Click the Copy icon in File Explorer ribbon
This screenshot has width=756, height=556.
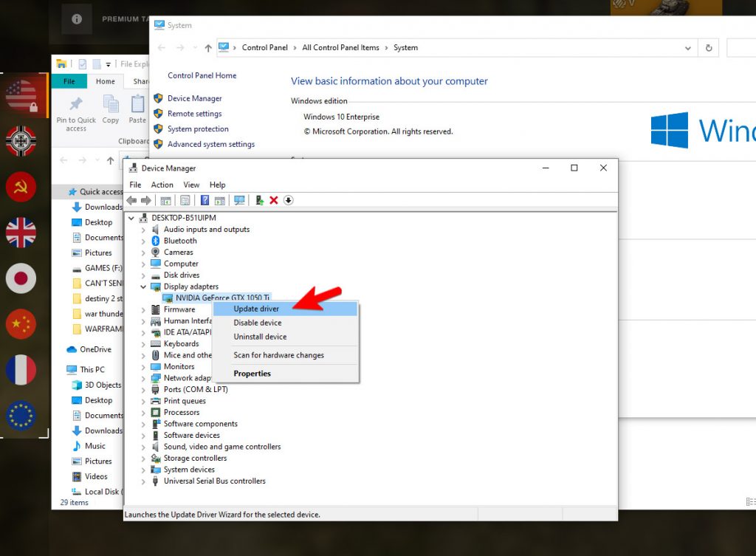click(111, 109)
